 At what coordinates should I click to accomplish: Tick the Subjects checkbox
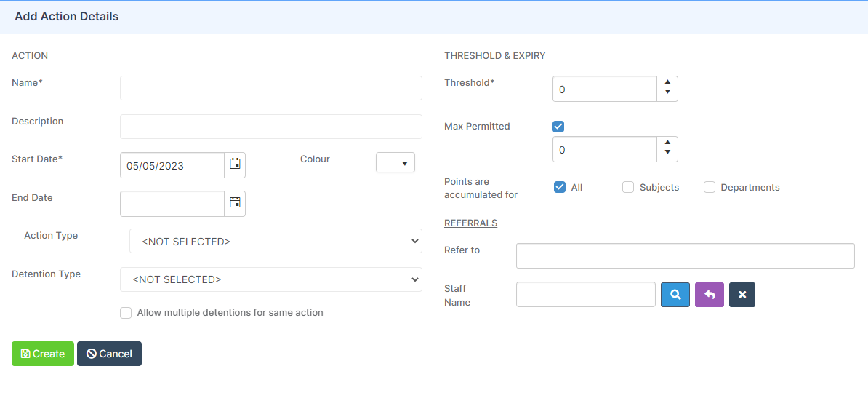pyautogui.click(x=628, y=187)
